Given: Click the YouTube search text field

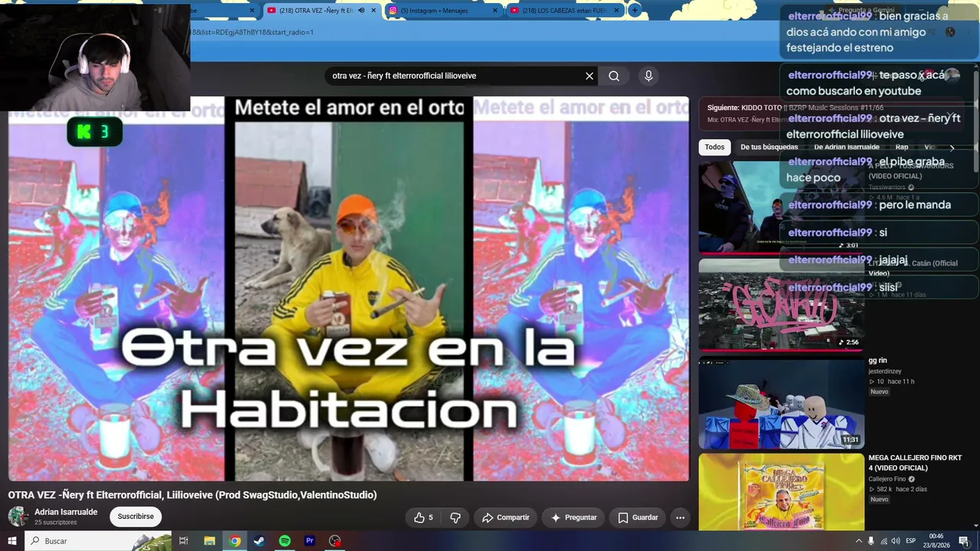Looking at the screenshot, I should (x=456, y=76).
